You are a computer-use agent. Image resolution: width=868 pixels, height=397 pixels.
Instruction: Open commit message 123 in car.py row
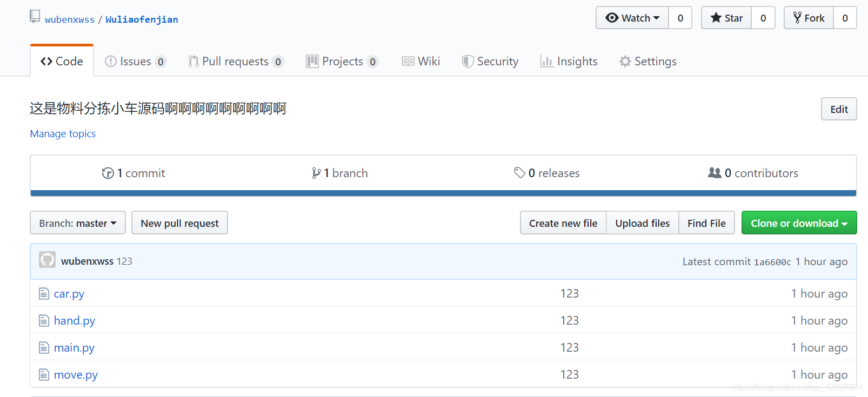click(x=570, y=293)
